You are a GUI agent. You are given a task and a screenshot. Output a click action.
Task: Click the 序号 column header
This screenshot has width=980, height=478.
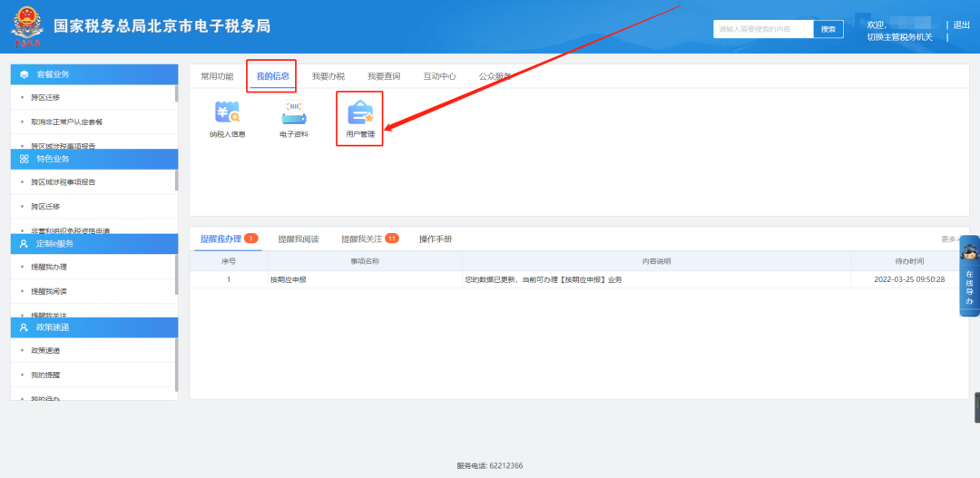pos(228,261)
